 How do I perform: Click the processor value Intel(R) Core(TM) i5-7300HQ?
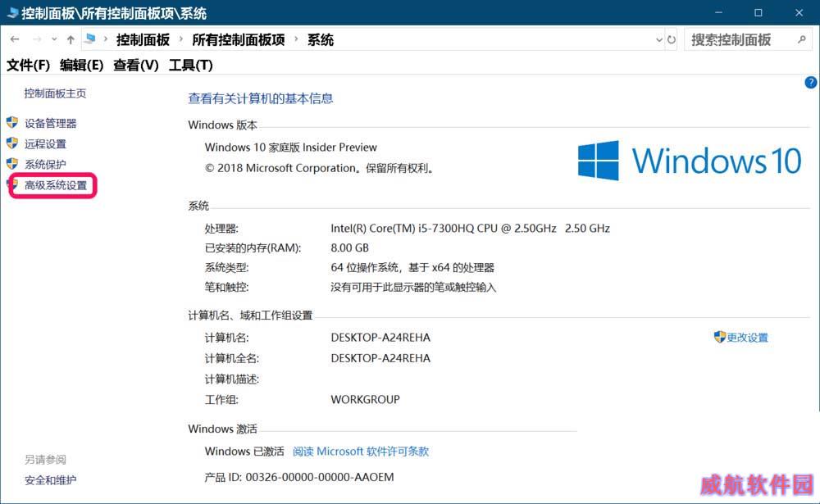[470, 229]
